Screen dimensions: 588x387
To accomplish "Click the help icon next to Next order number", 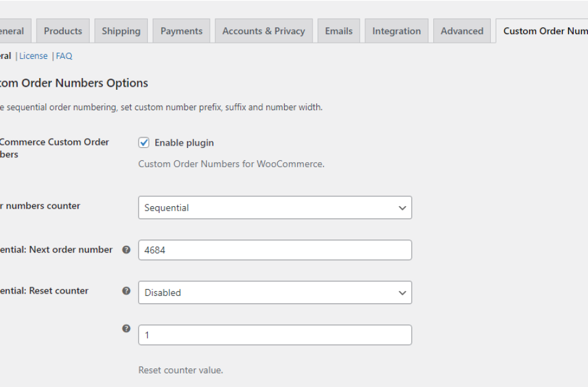I will tap(128, 250).
